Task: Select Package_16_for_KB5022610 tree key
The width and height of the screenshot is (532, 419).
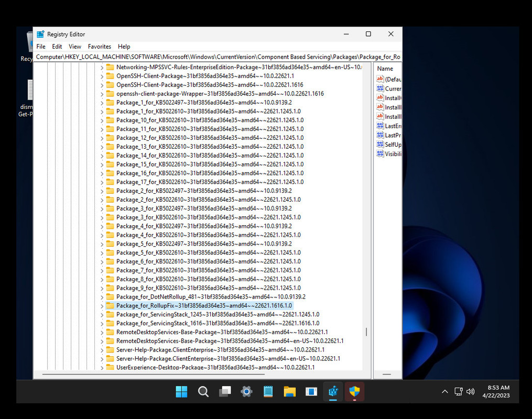Action: [x=210, y=173]
